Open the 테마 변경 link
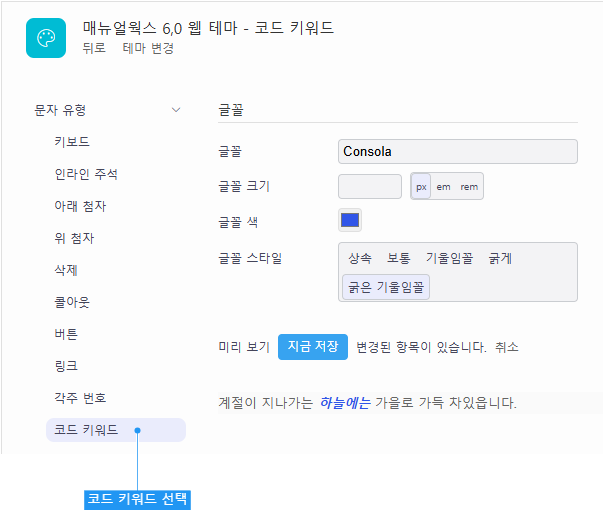Image resolution: width=604 pixels, height=510 pixels. pos(148,48)
